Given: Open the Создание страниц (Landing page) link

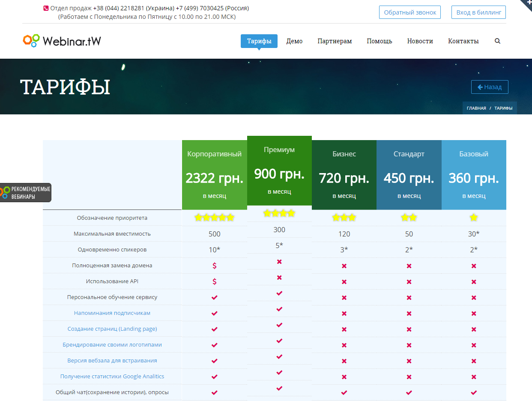Looking at the screenshot, I should click(112, 329).
